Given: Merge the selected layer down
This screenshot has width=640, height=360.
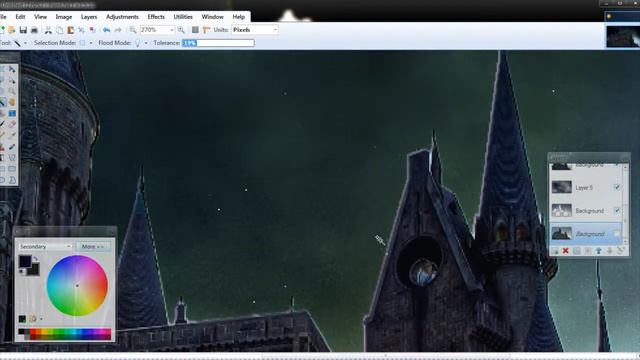Looking at the screenshot, I should (x=587, y=251).
